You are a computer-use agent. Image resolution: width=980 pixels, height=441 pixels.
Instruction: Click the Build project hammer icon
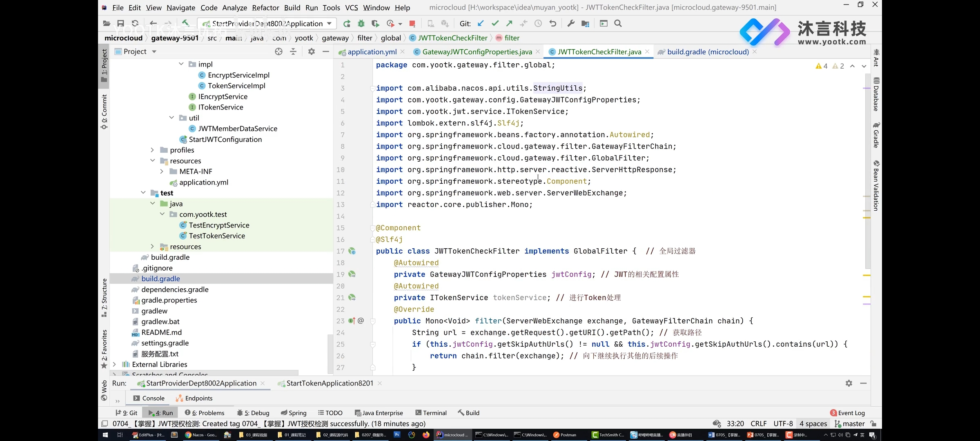pyautogui.click(x=185, y=23)
